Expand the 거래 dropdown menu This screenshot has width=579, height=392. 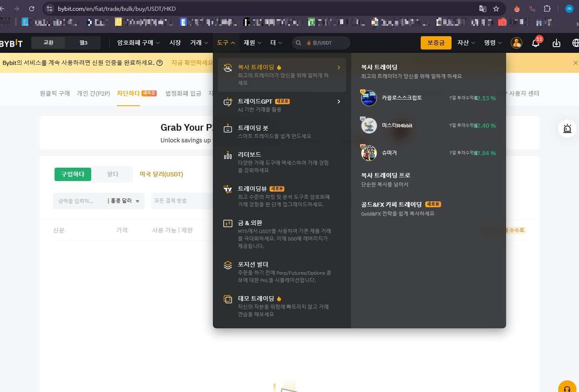point(199,43)
